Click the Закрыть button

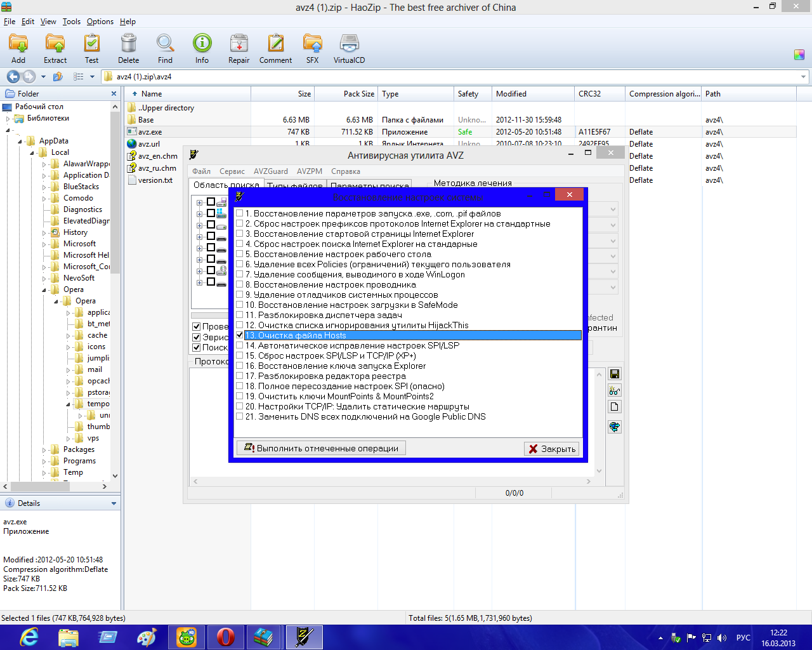[551, 449]
